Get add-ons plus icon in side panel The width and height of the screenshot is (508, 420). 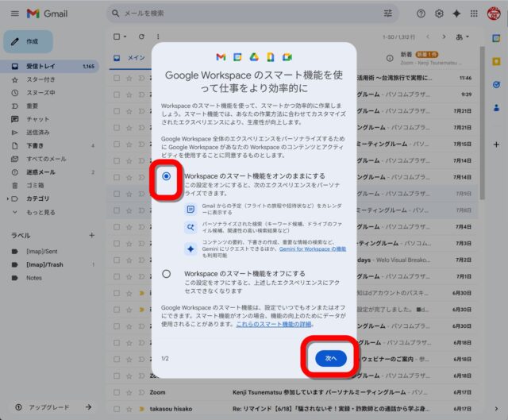click(x=496, y=144)
